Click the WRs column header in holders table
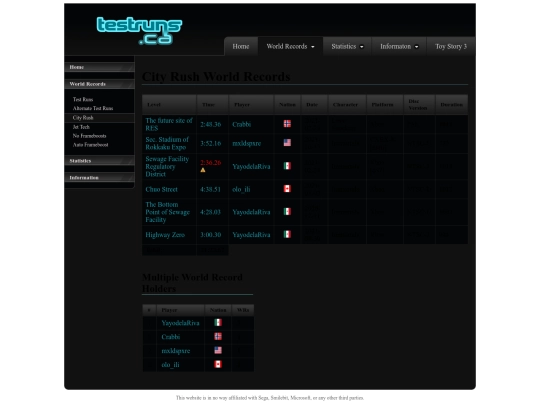The width and height of the screenshot is (540, 405). click(243, 310)
